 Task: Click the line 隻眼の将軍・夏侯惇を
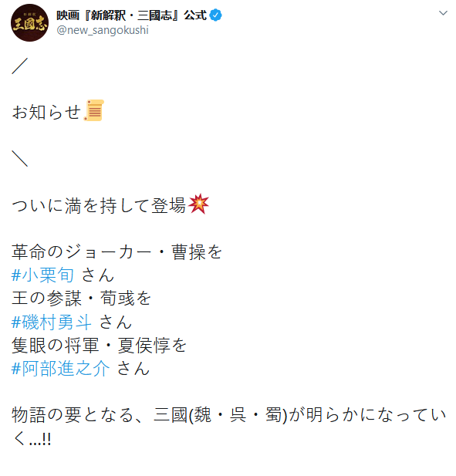point(99,345)
